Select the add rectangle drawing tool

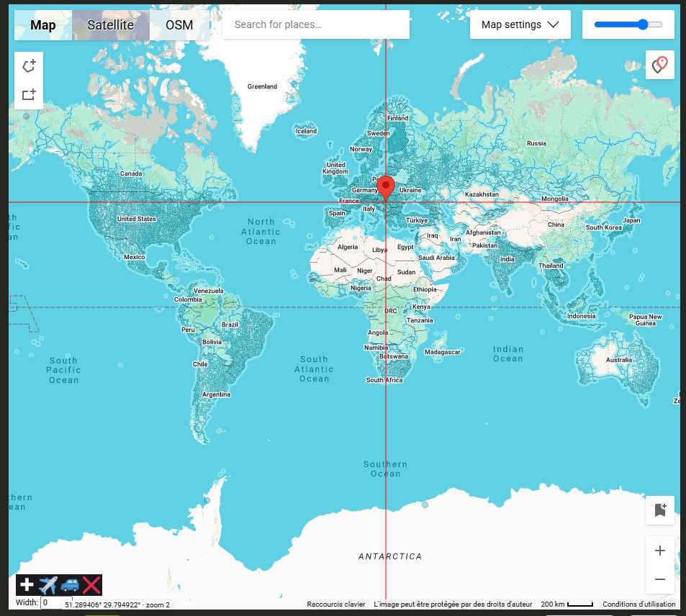coord(29,94)
